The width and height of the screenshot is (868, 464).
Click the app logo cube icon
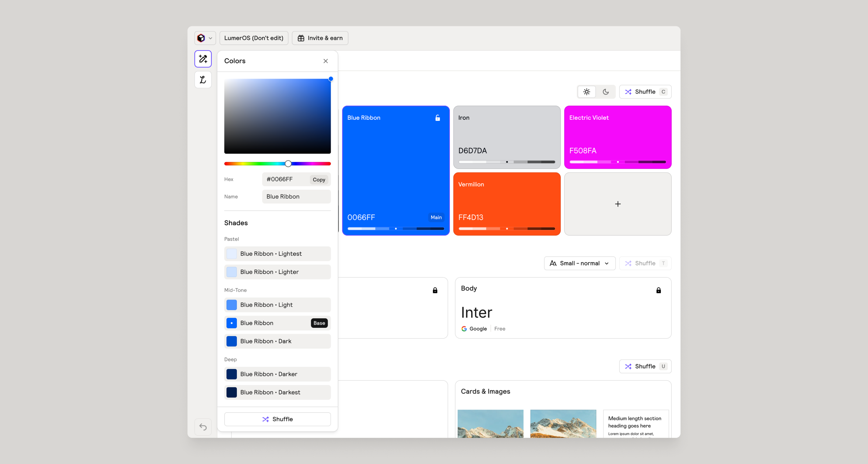(201, 38)
